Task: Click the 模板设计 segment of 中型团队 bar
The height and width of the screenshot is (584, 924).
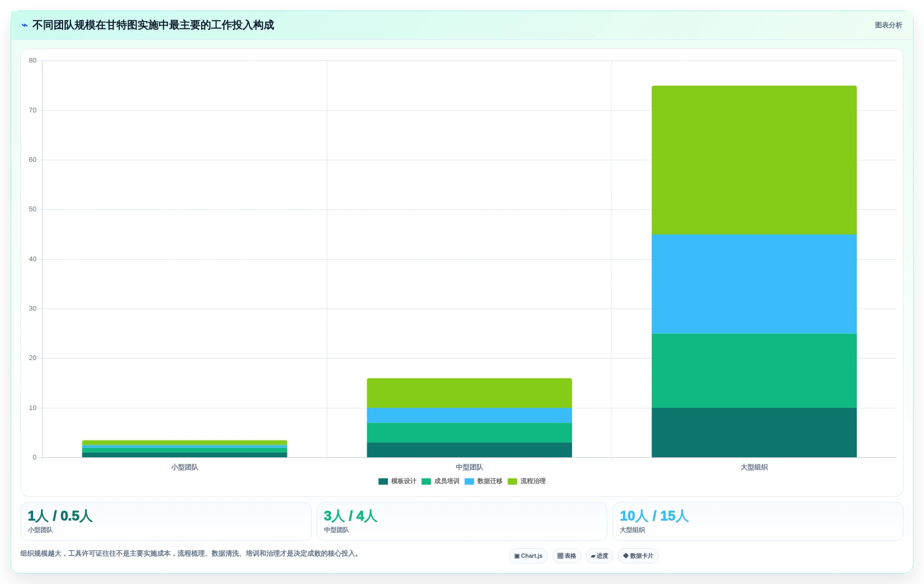Action: [469, 450]
